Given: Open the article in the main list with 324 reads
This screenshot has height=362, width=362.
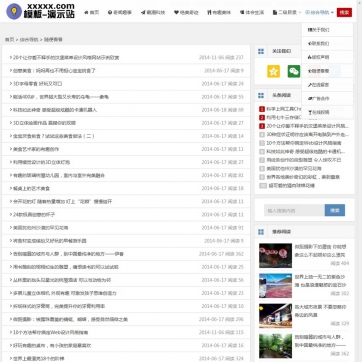Looking at the screenshot, I should coord(38,359).
